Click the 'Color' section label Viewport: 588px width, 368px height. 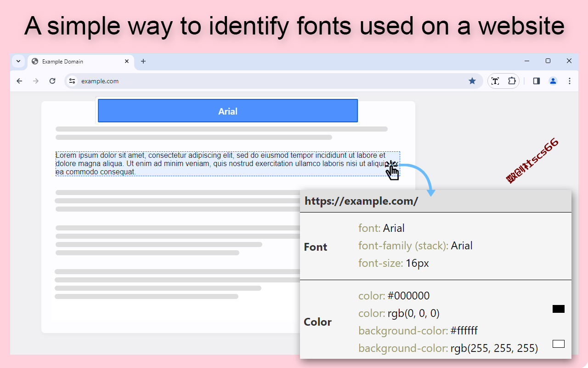point(317,322)
